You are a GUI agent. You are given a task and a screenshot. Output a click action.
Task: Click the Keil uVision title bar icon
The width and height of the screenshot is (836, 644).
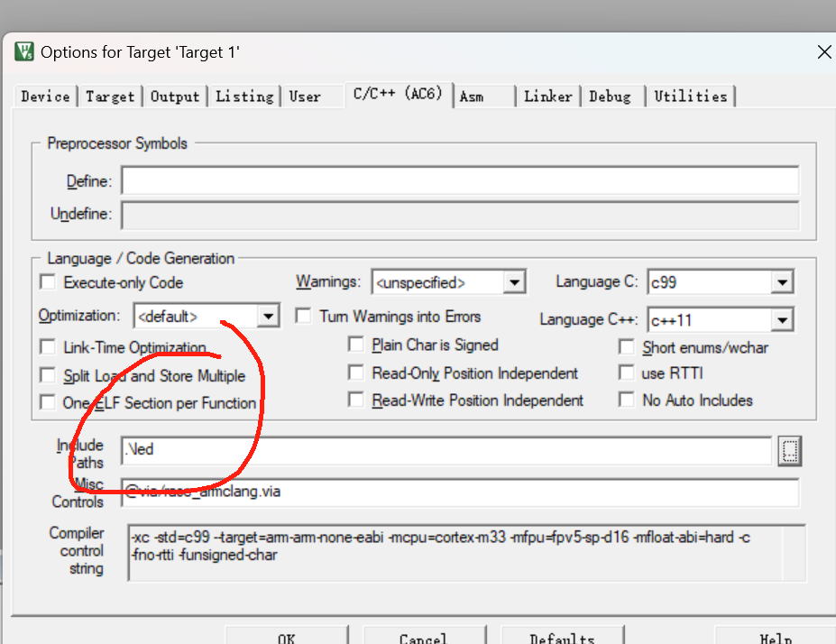[24, 51]
